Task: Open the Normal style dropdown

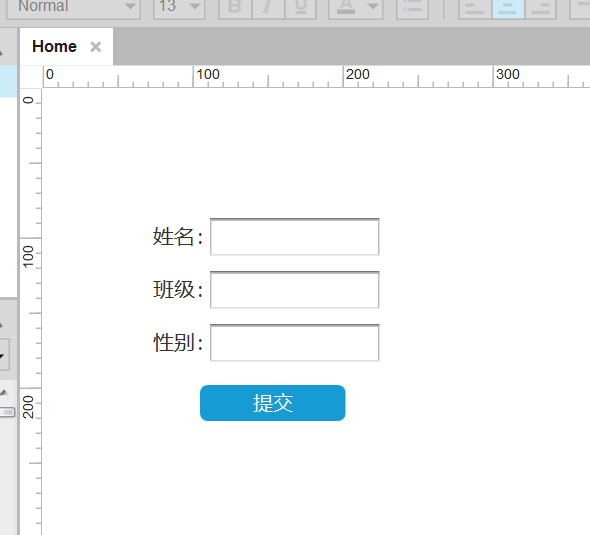Action: pos(74,8)
